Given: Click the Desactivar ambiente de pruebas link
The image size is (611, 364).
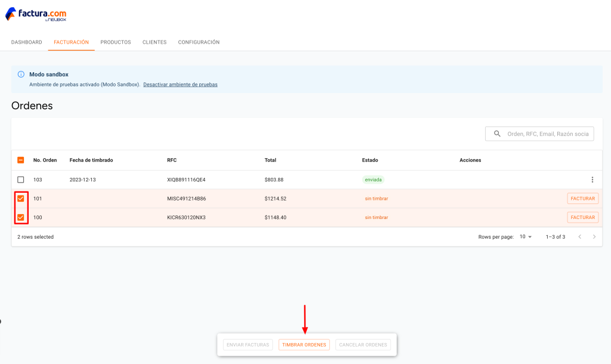Looking at the screenshot, I should click(x=180, y=85).
